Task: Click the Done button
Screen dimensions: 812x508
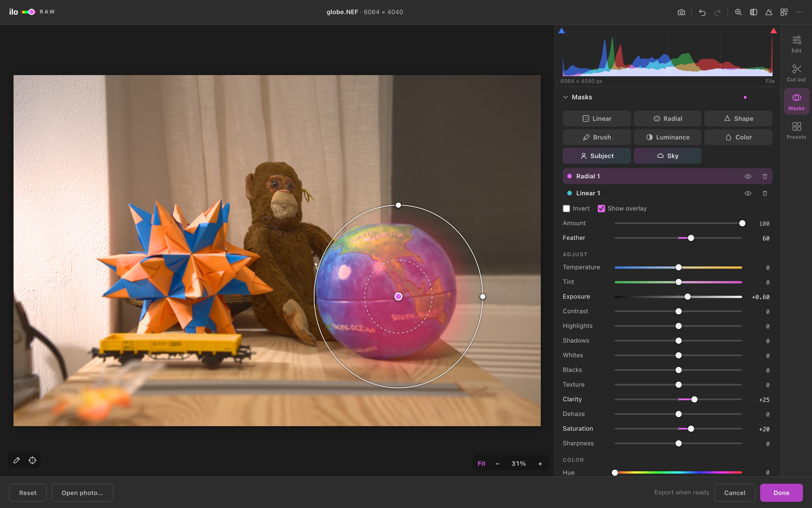Action: tap(781, 493)
